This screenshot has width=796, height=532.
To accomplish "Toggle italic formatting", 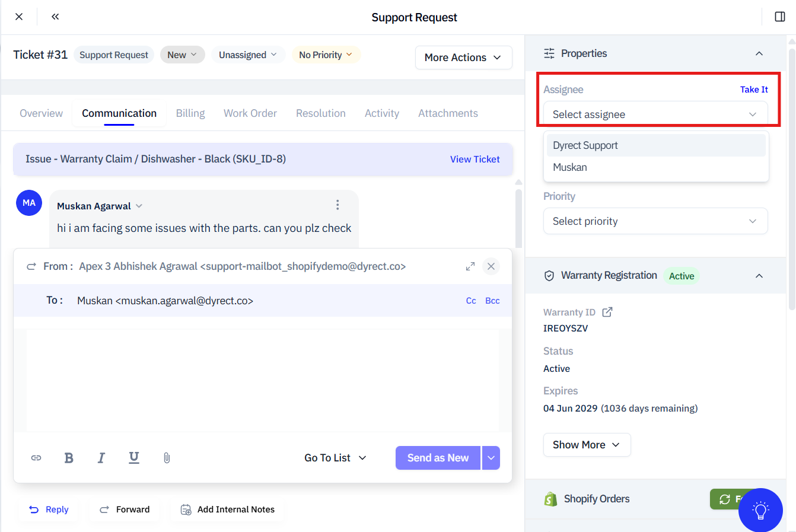I will tap(101, 458).
